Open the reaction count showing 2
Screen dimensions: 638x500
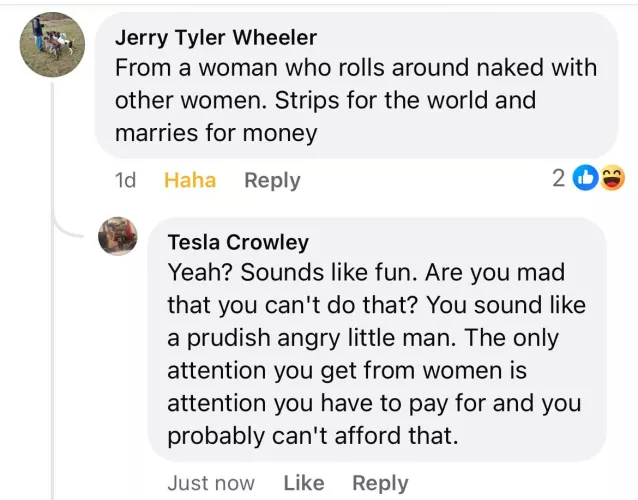point(558,178)
